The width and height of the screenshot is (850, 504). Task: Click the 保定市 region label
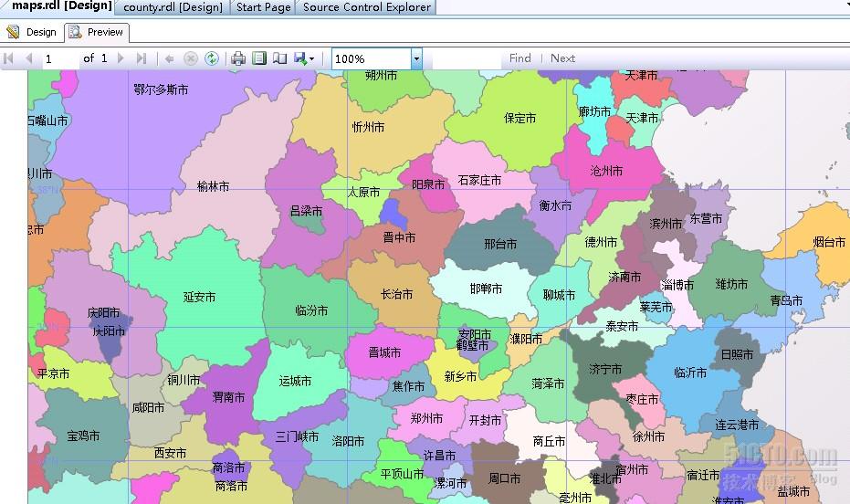(519, 118)
